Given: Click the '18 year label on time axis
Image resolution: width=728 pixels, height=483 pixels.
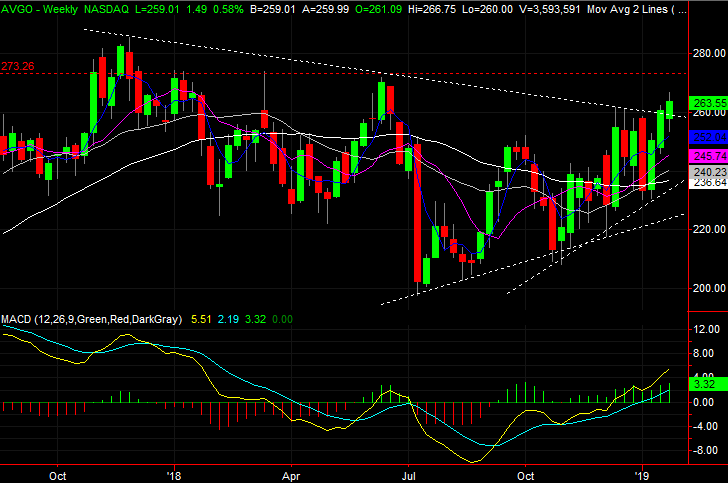Looking at the screenshot, I should coord(174,476).
